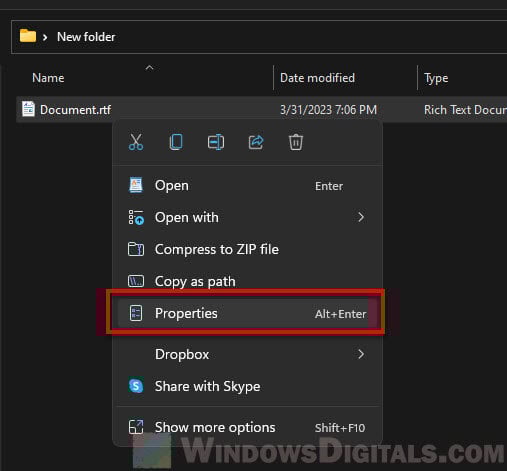The width and height of the screenshot is (507, 471).
Task: Click the Copy as path icon
Action: click(136, 281)
